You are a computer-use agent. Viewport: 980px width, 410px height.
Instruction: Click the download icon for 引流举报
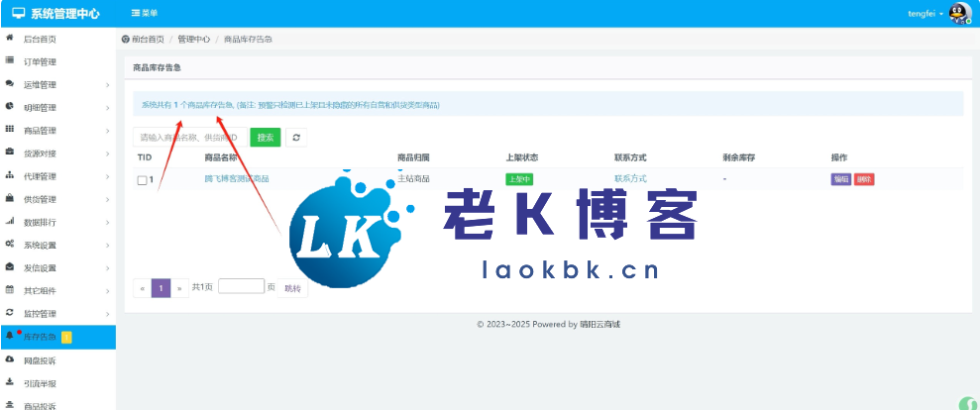pyautogui.click(x=10, y=382)
